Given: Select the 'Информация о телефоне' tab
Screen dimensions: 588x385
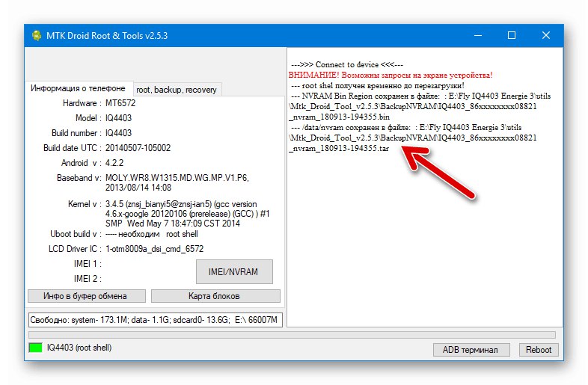Looking at the screenshot, I should point(78,88).
